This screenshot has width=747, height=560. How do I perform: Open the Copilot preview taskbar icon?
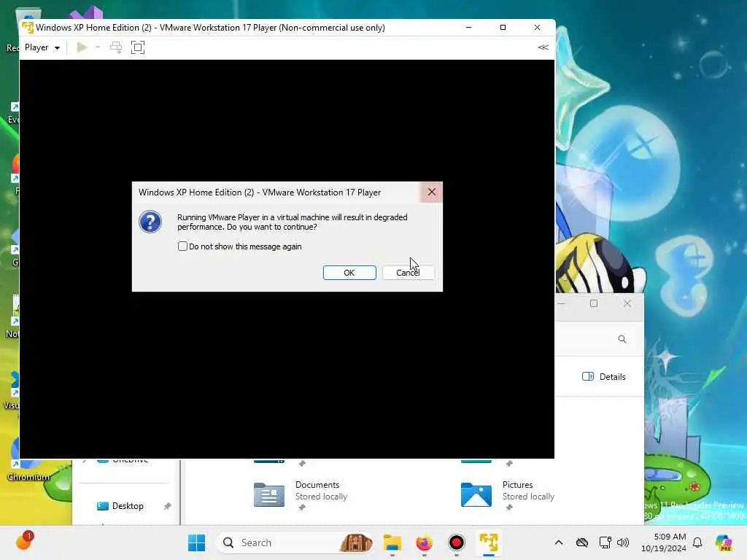(x=724, y=542)
